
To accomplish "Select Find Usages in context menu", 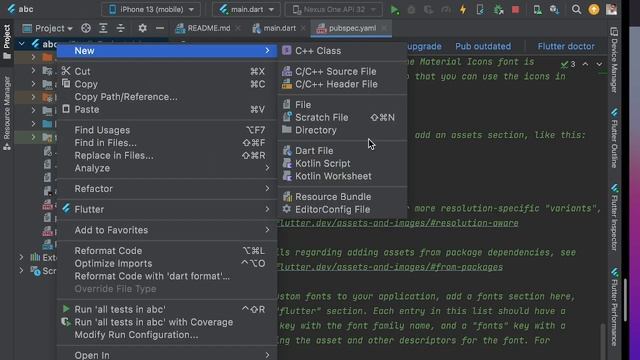I will click(167, 130).
